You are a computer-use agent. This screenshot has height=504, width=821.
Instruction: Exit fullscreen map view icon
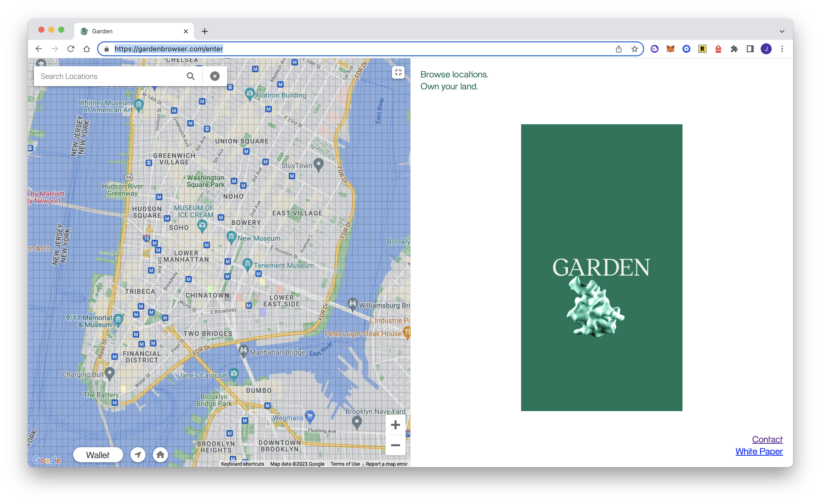pos(398,72)
